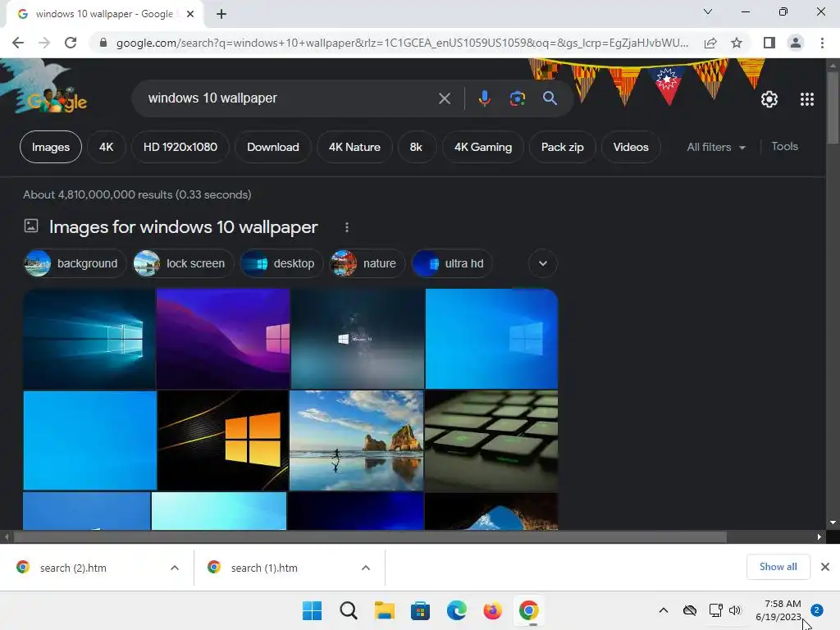Click the address bar URL
Image resolution: width=840 pixels, height=630 pixels.
pos(402,43)
